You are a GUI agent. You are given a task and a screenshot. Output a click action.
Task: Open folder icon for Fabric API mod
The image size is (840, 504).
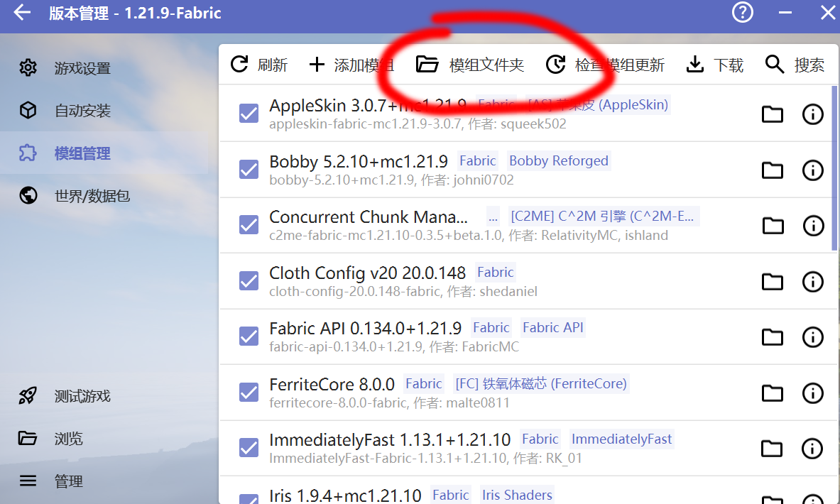pyautogui.click(x=772, y=337)
